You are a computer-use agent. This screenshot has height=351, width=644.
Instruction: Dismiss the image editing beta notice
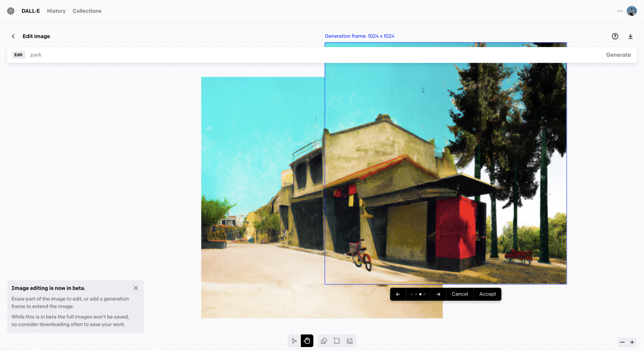(x=136, y=288)
